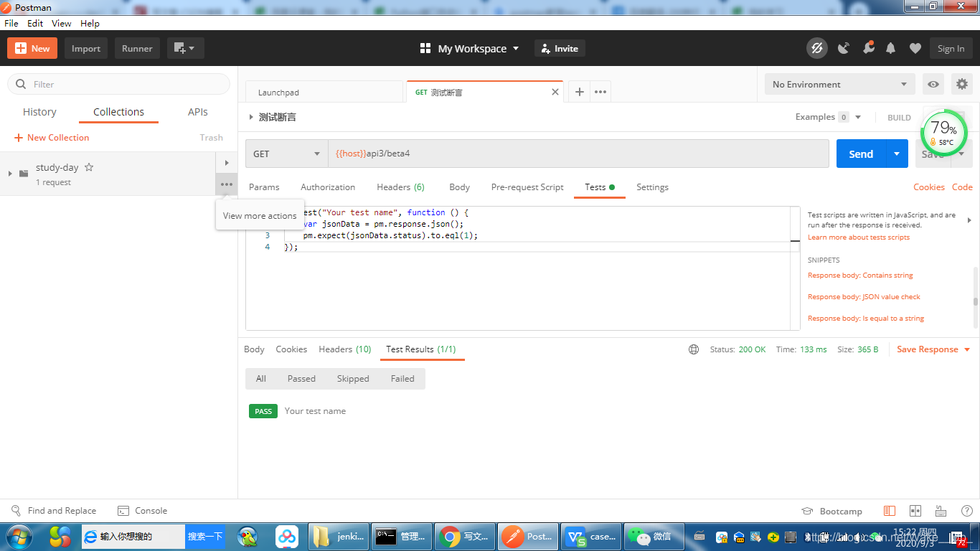Open Bootcamp in status bar
980x551 pixels.
pyautogui.click(x=831, y=512)
